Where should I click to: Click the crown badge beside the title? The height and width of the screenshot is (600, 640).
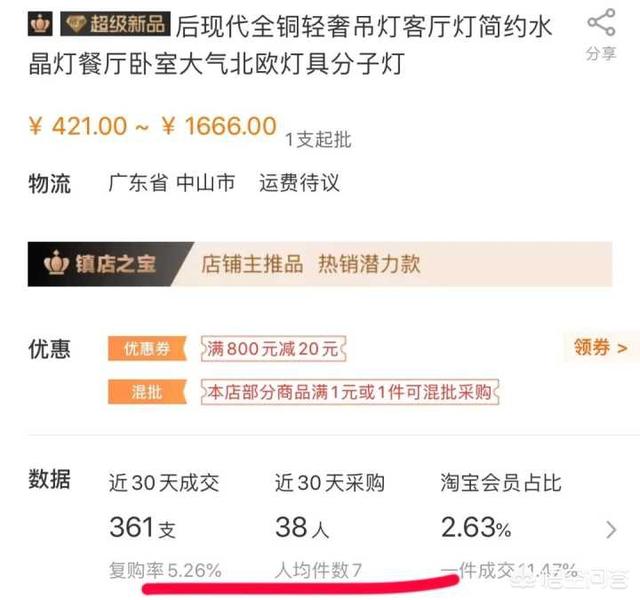[x=40, y=24]
